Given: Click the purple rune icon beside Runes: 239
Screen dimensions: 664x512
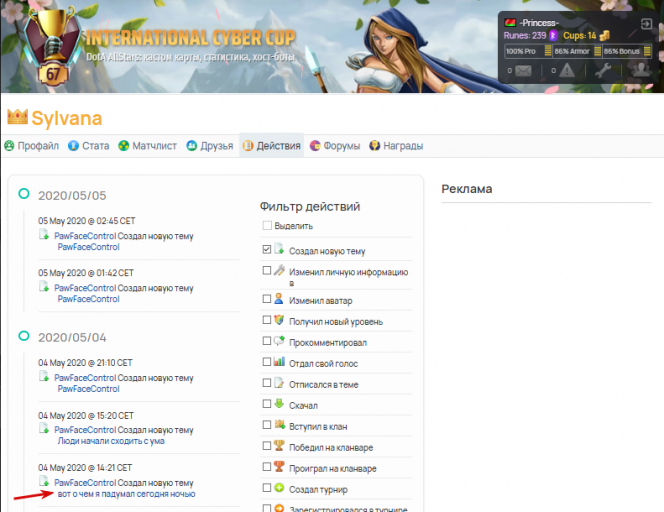Looking at the screenshot, I should point(553,36).
